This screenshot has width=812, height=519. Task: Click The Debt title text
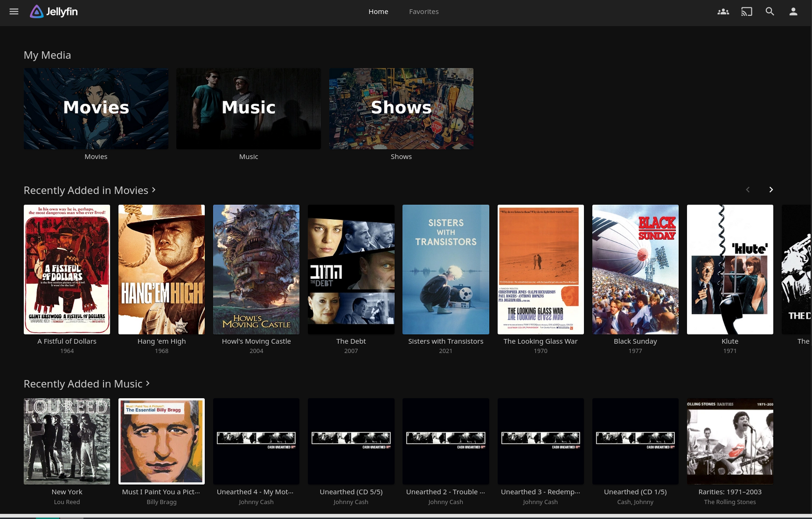(x=351, y=341)
